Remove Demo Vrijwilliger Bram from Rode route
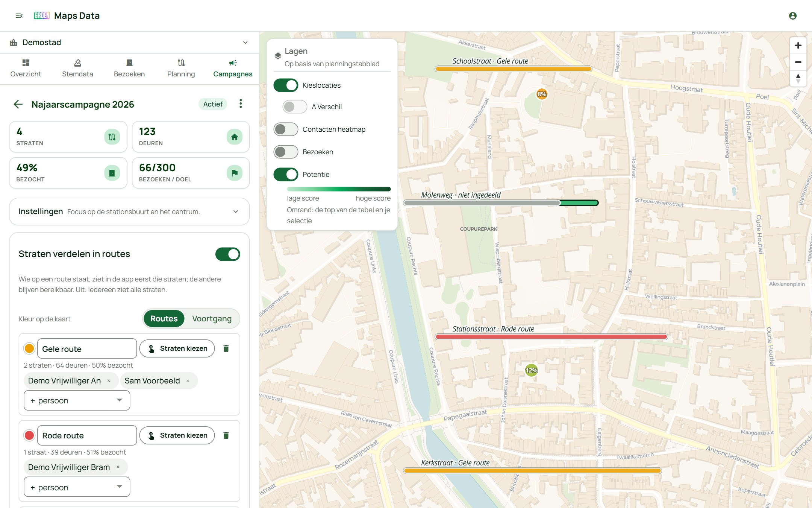 click(118, 467)
